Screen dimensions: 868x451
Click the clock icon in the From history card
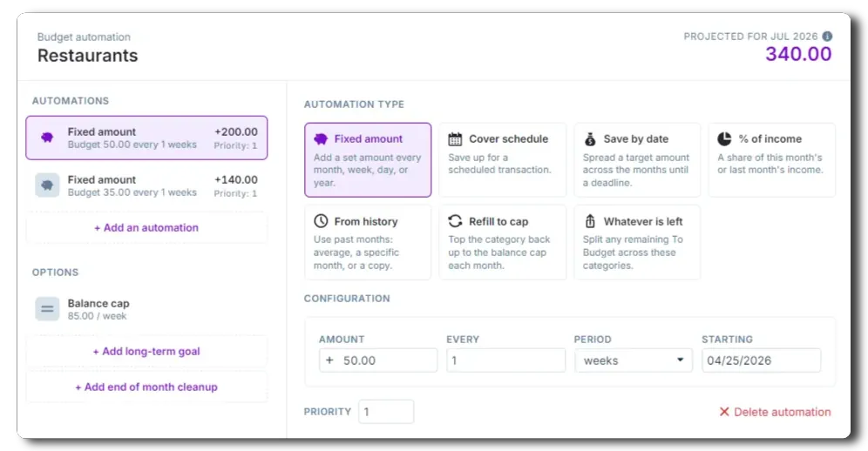point(321,221)
